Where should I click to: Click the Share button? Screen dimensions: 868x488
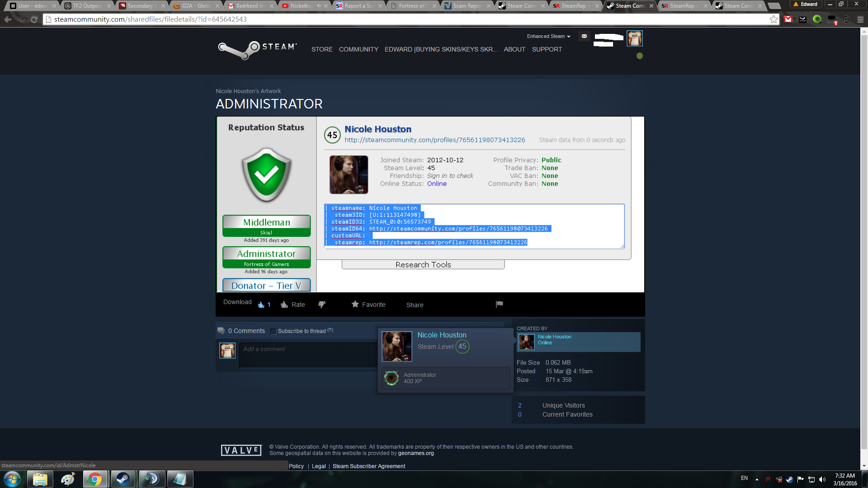click(x=415, y=305)
